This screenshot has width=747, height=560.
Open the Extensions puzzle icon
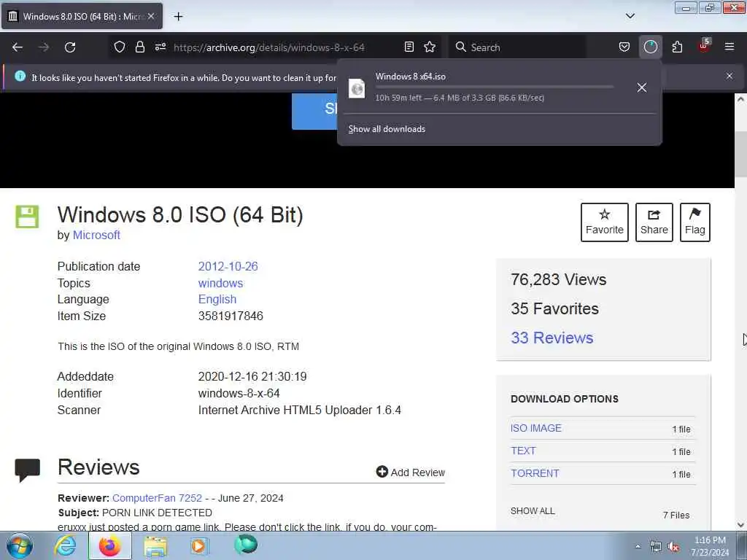(677, 47)
